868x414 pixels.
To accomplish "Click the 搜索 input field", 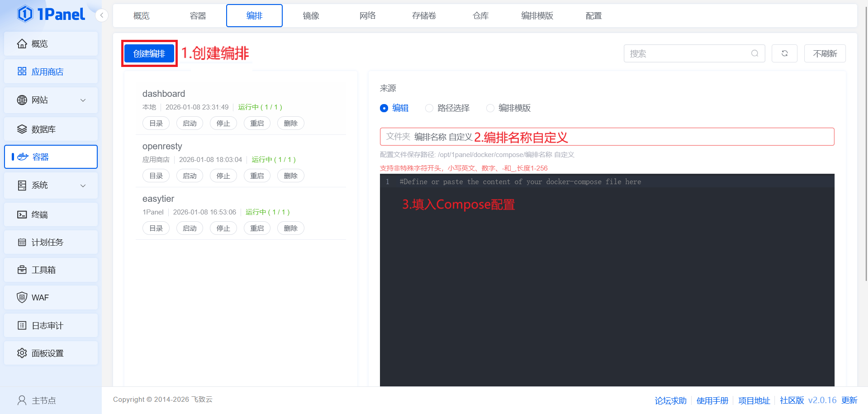I will (x=694, y=53).
